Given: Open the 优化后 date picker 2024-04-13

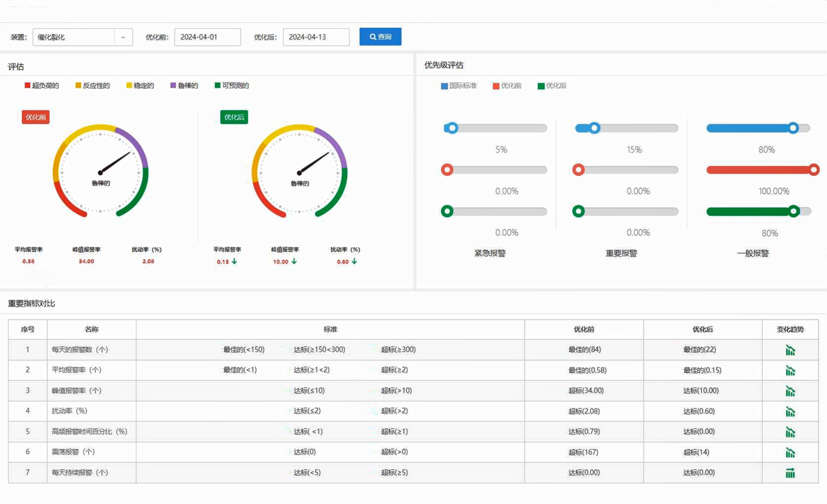Looking at the screenshot, I should [x=316, y=37].
